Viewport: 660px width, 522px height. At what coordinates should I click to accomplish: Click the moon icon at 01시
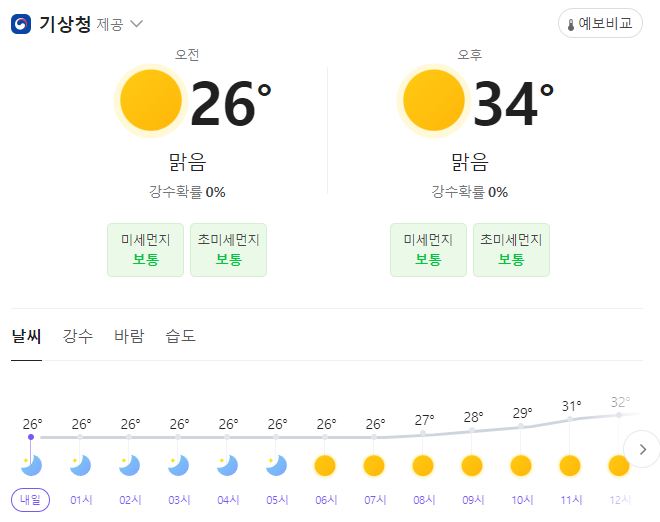tap(80, 466)
